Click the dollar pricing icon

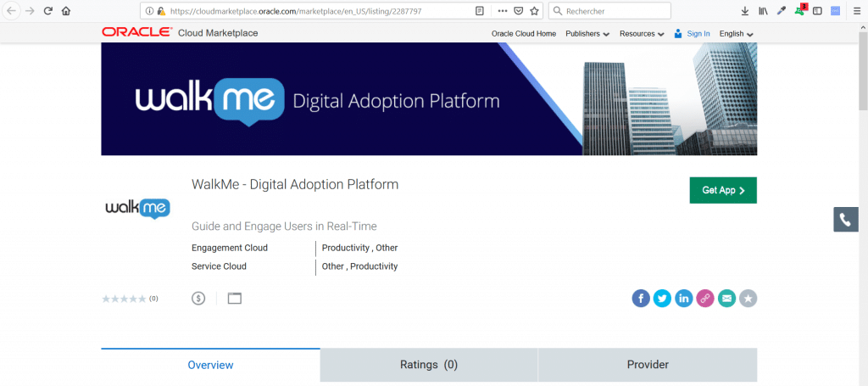(x=198, y=299)
